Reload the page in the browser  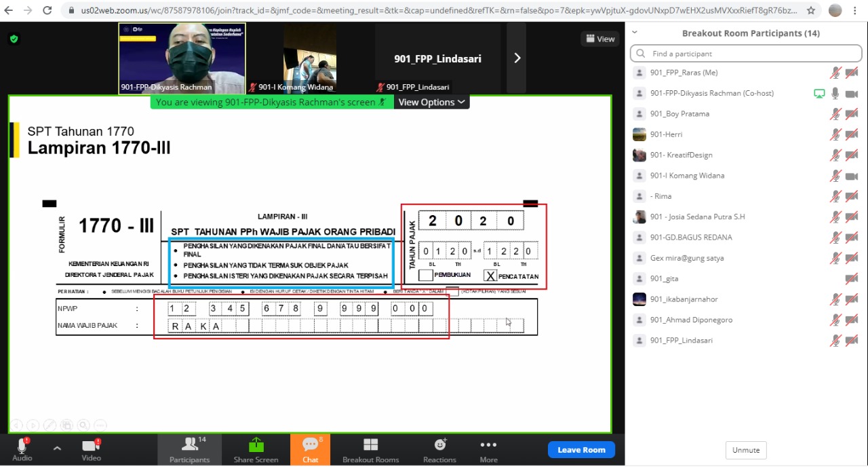click(x=47, y=10)
